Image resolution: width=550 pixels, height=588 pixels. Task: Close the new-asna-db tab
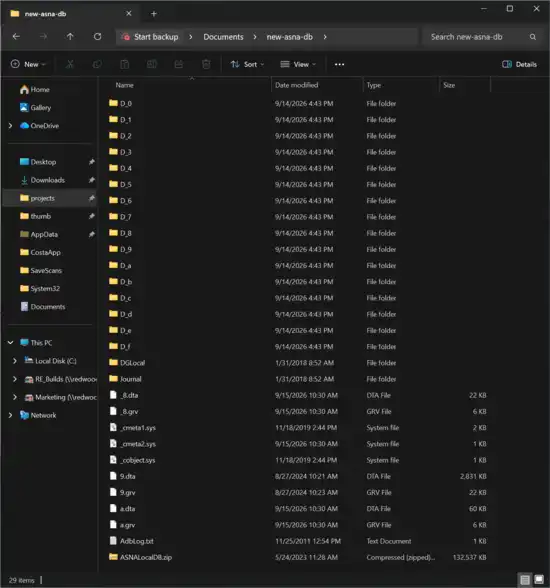129,14
